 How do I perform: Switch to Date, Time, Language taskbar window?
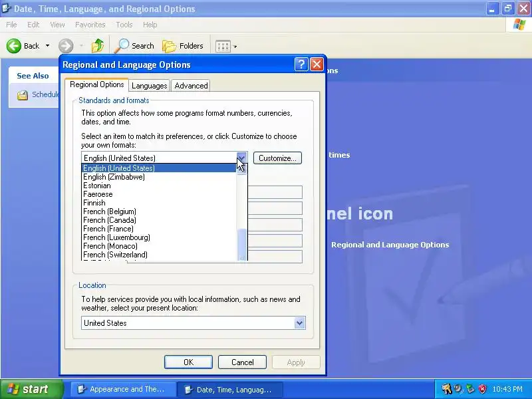pyautogui.click(x=229, y=390)
